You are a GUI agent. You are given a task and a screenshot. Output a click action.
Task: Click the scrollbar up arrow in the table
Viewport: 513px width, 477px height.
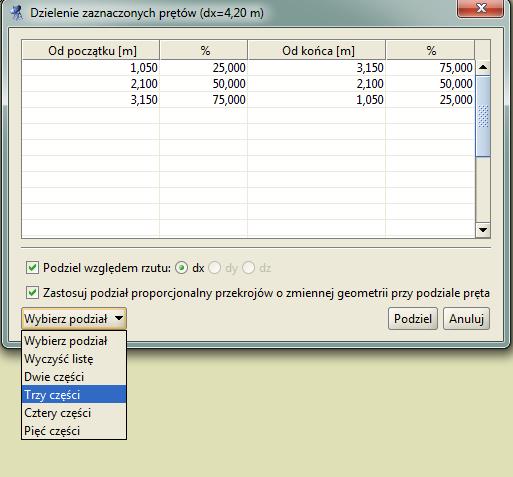[x=483, y=68]
